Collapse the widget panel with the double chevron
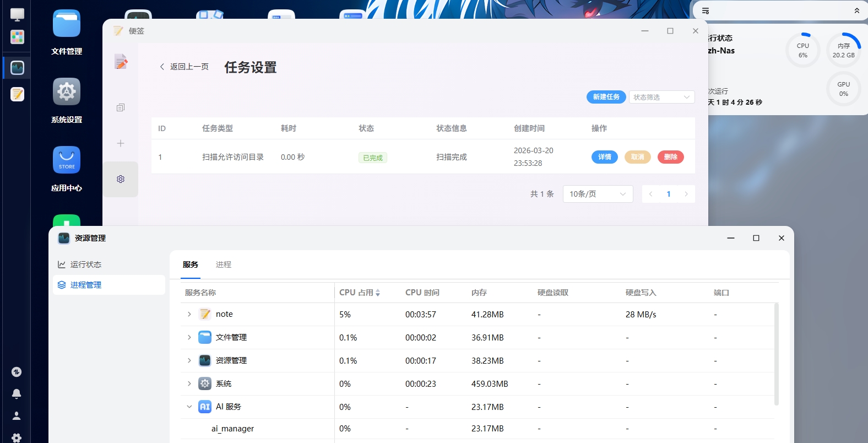Screen dimensions: 868x443 [857, 11]
